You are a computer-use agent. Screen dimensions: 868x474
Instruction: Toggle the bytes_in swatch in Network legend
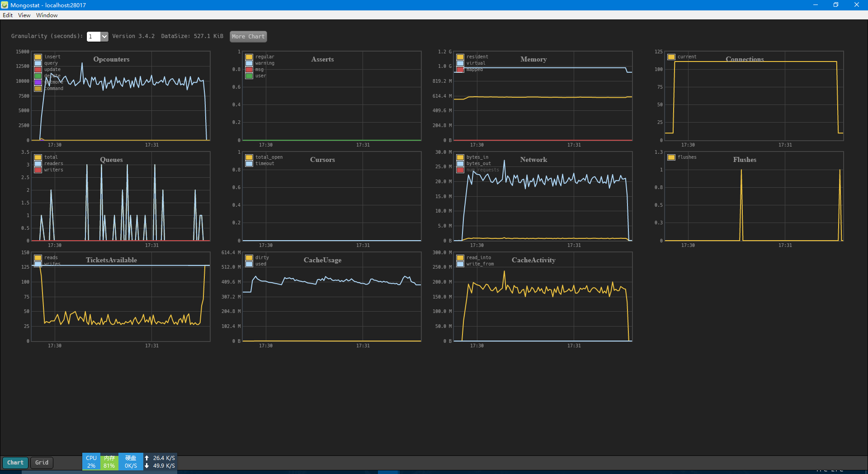coord(460,157)
